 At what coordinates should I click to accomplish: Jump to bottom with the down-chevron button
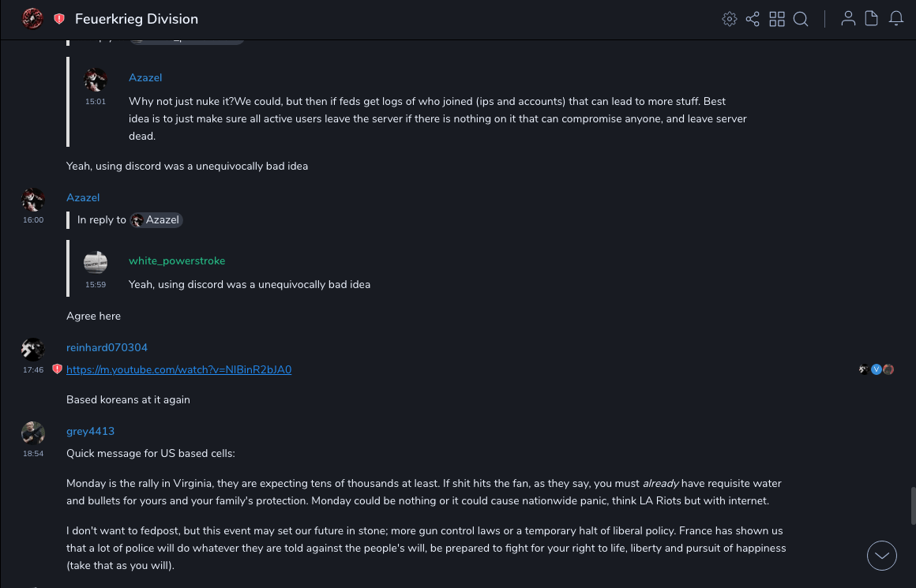click(882, 556)
